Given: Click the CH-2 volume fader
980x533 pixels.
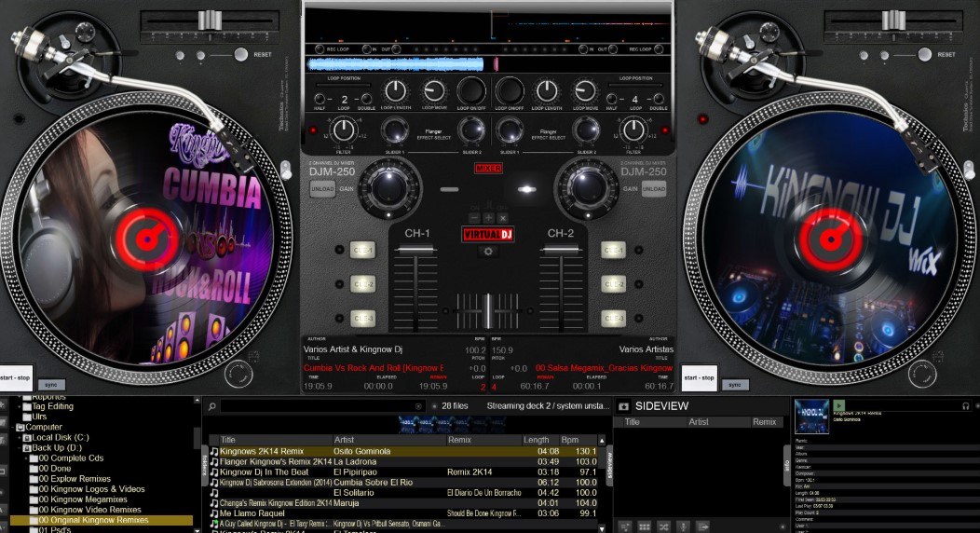Looking at the screenshot, I should point(561,251).
